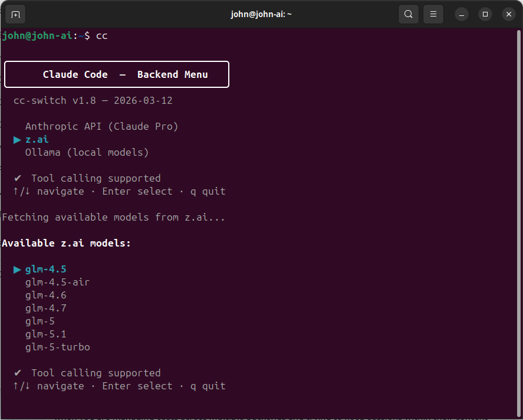Click the selection arrow beside z.ai

pos(17,139)
